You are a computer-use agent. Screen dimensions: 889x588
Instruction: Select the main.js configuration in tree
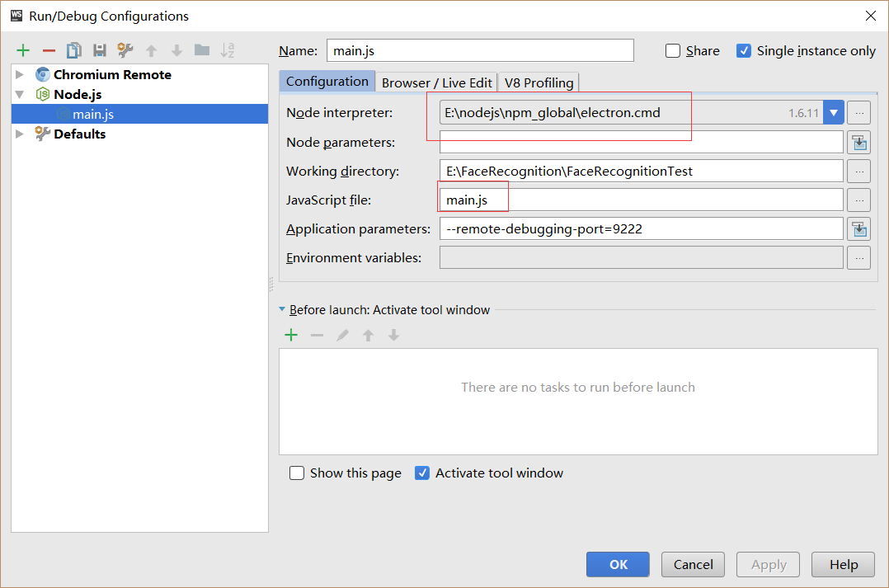coord(139,114)
